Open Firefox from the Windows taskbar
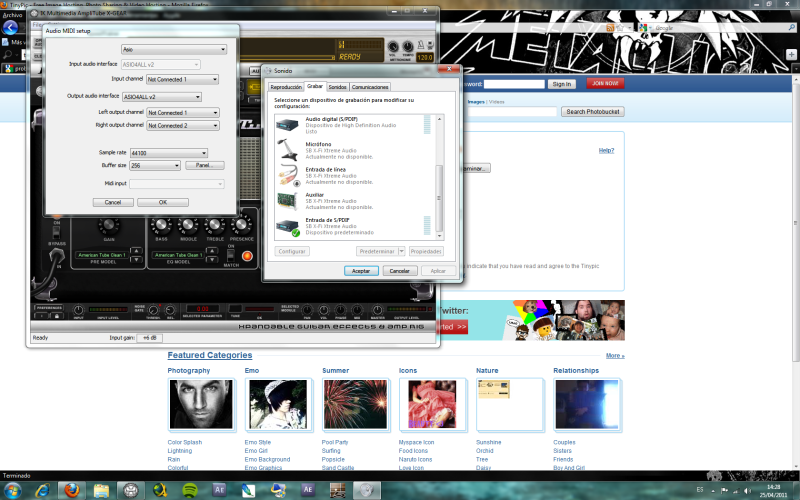Screen dimensions: 800x500 72,490
